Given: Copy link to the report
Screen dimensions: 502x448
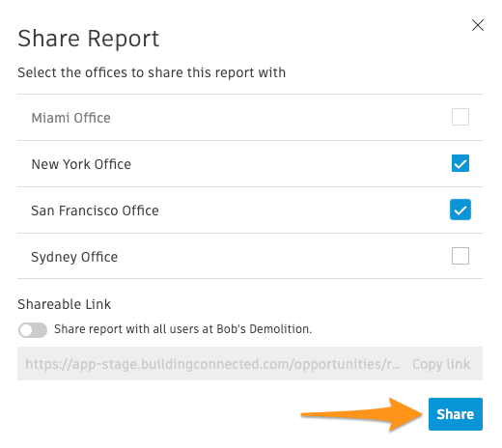Looking at the screenshot, I should pyautogui.click(x=441, y=364).
